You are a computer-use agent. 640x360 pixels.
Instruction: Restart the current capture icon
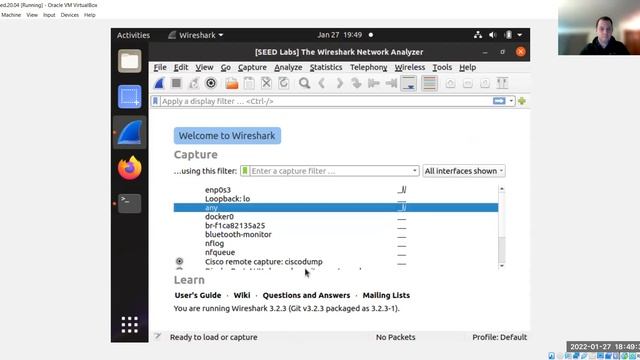(x=194, y=83)
